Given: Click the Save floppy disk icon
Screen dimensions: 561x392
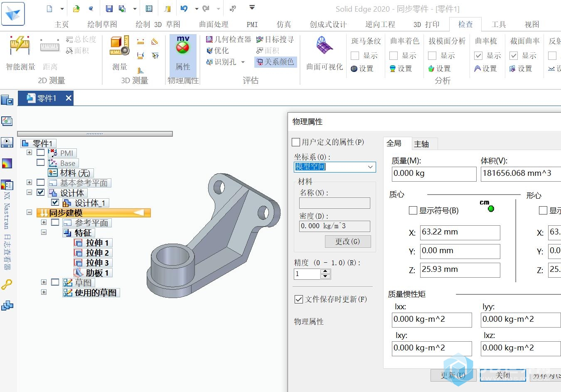Looking at the screenshot, I should coord(109,9).
